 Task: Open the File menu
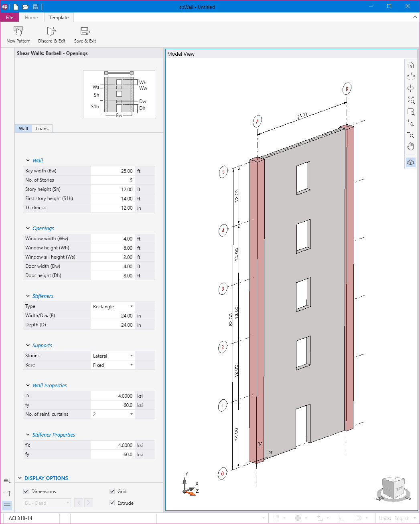tap(10, 18)
